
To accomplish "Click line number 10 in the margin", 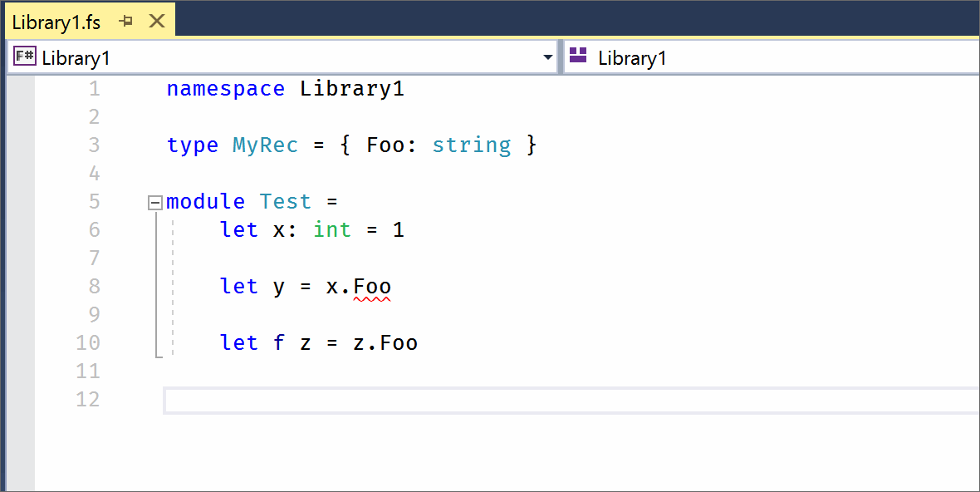I will [87, 342].
